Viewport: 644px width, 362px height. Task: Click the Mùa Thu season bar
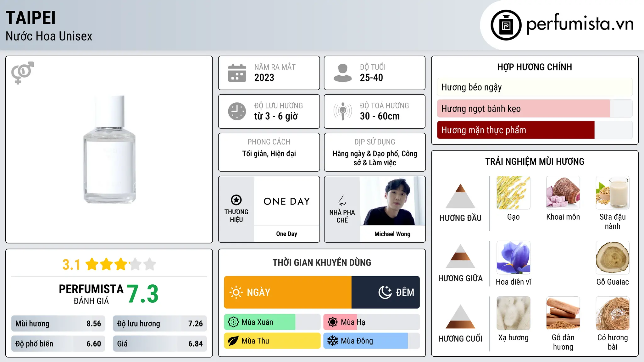[x=272, y=341]
